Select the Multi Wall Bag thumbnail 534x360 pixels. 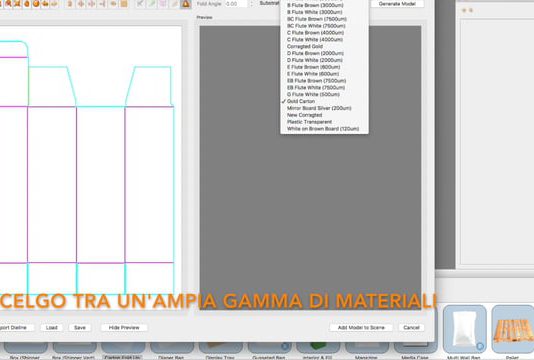[465, 329]
